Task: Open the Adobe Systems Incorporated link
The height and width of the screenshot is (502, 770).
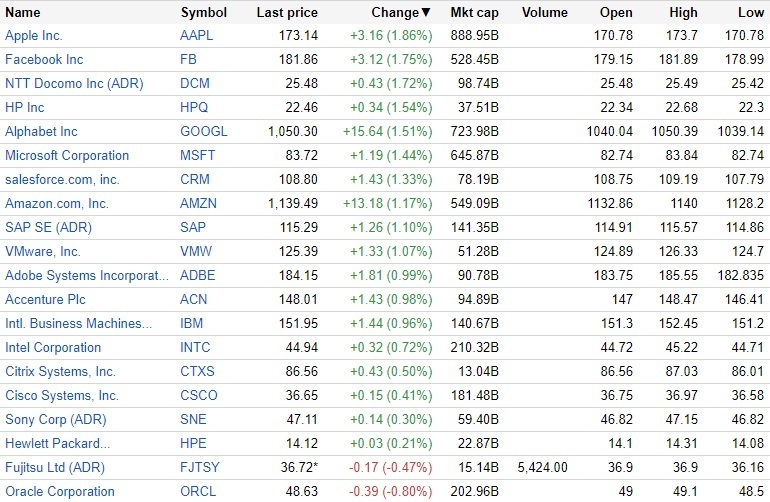Action: tap(81, 275)
